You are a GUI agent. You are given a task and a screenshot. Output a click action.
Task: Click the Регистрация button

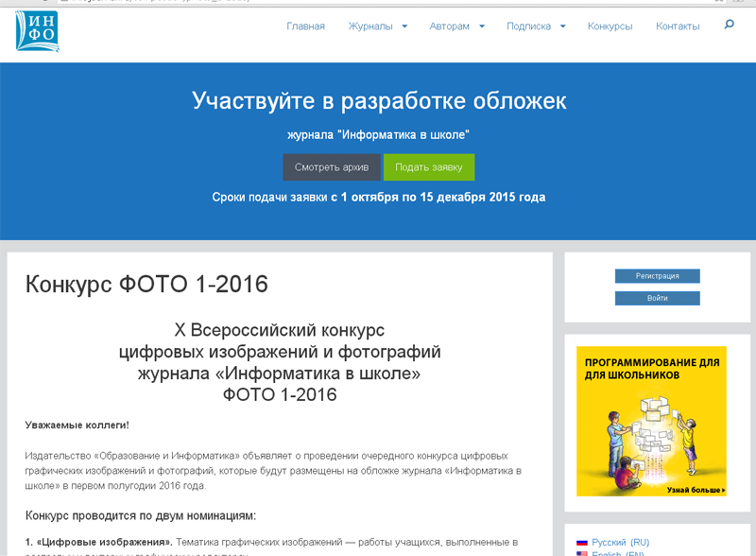point(657,276)
